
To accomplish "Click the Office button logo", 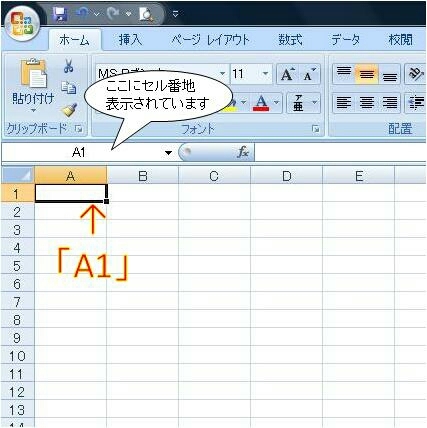I will pos(22,24).
